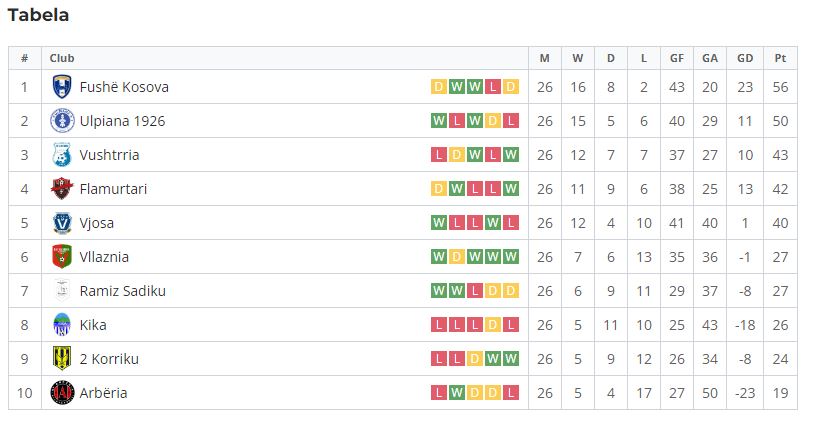Click Arbëria's green W form badge
This screenshot has height=434, width=816.
[x=456, y=392]
